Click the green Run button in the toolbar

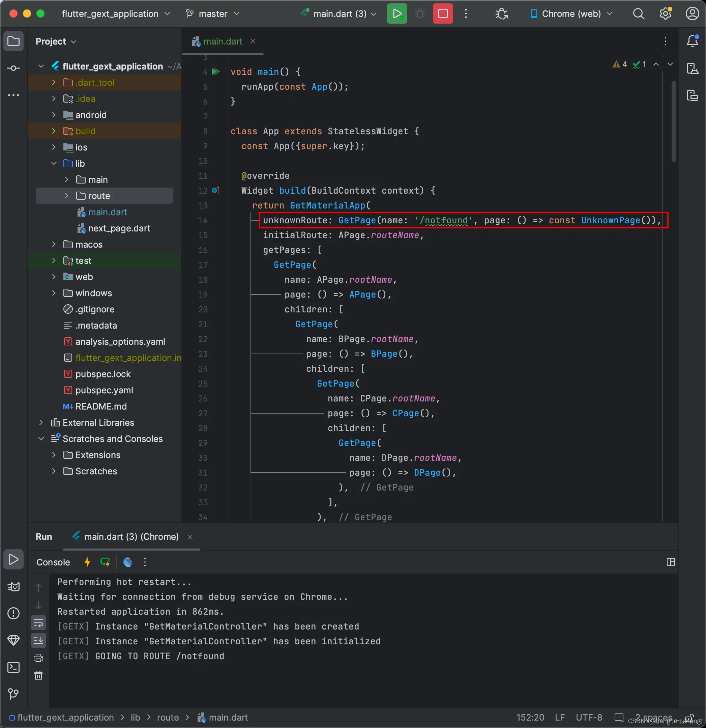[397, 14]
